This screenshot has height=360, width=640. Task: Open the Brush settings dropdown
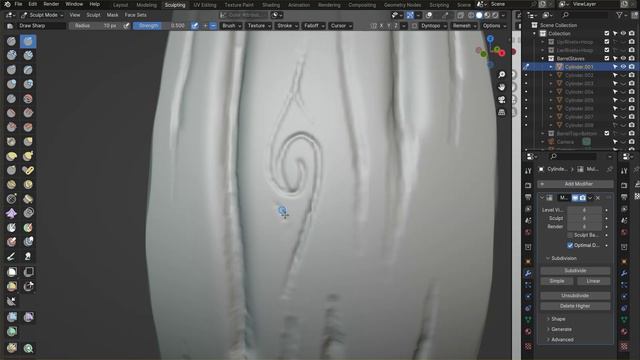231,25
